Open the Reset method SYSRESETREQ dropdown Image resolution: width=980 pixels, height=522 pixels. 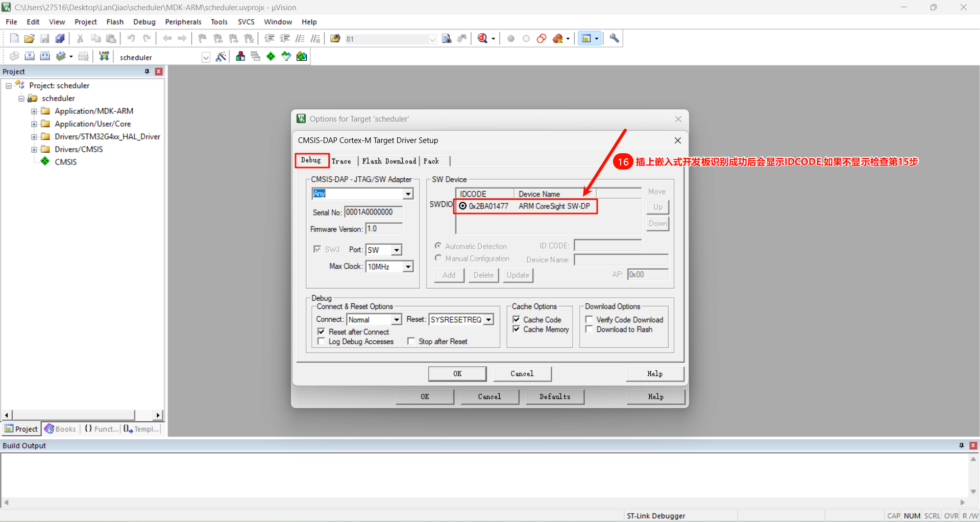(488, 320)
